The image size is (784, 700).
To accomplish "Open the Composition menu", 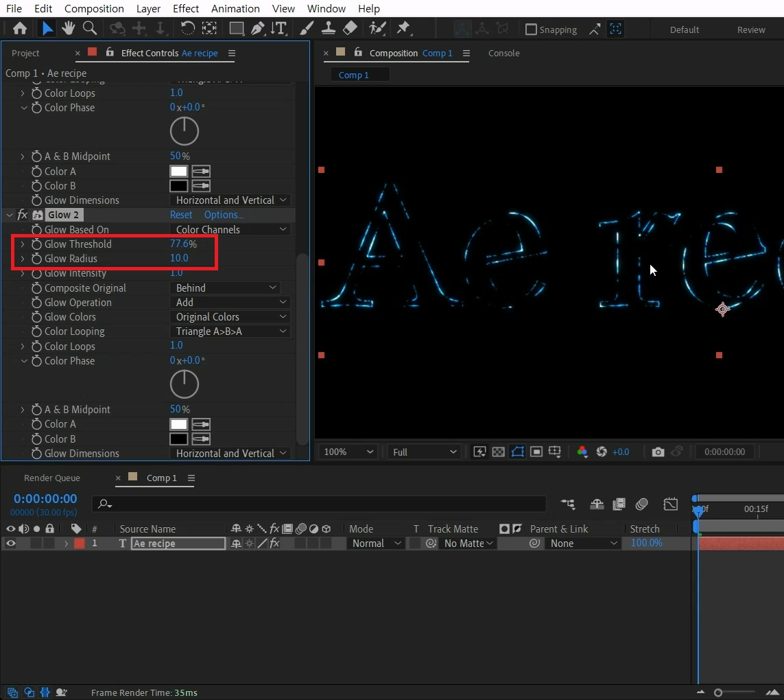I will [x=94, y=8].
